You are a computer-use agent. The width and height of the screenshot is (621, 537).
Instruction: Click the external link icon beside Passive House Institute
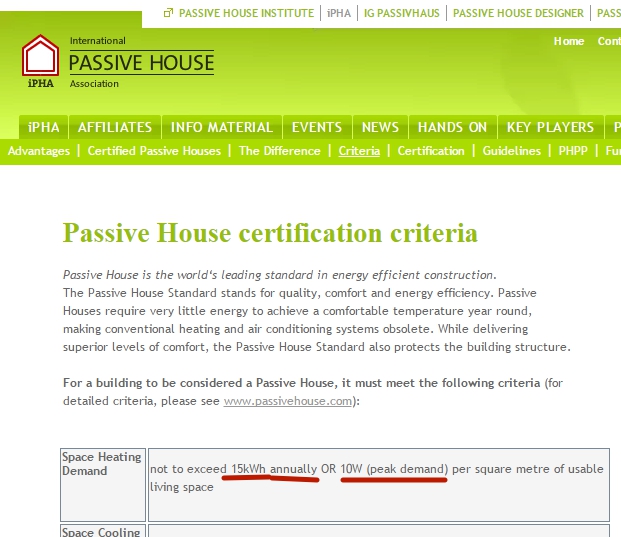click(x=168, y=13)
